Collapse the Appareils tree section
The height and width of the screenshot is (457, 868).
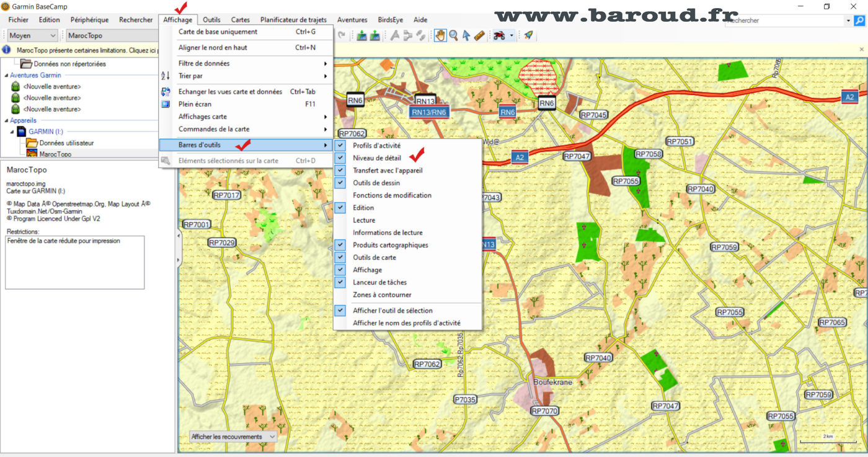[5, 121]
